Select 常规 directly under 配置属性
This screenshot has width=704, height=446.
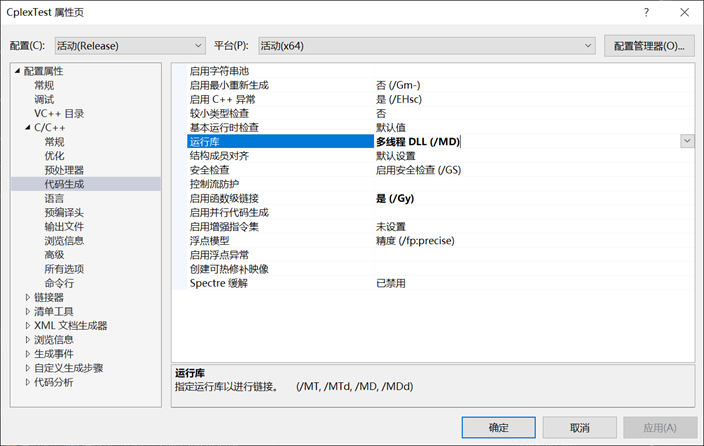click(x=44, y=85)
